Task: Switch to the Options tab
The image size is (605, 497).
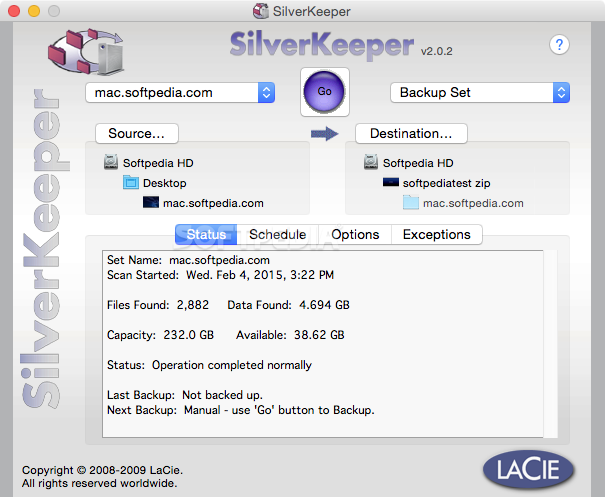Action: [355, 235]
